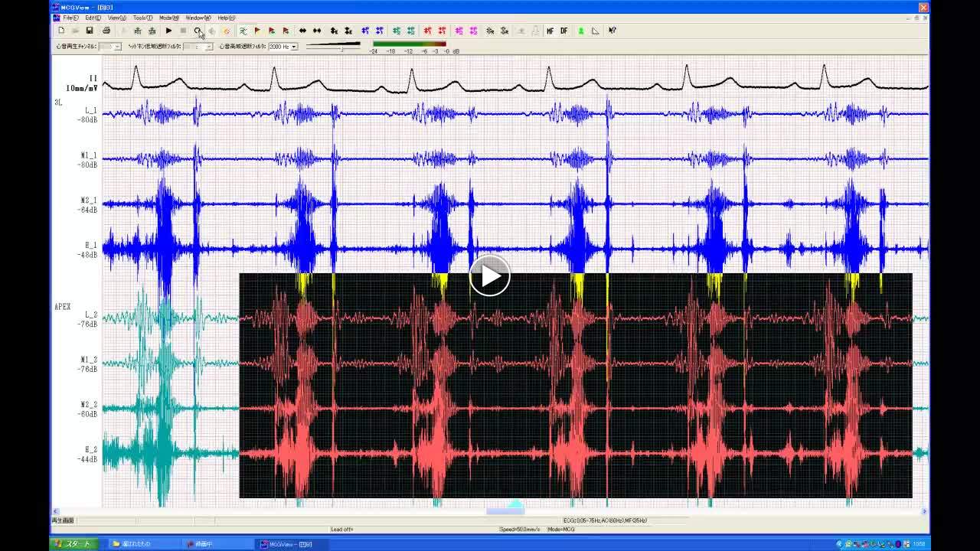Click the context help arrow-question icon

(612, 31)
